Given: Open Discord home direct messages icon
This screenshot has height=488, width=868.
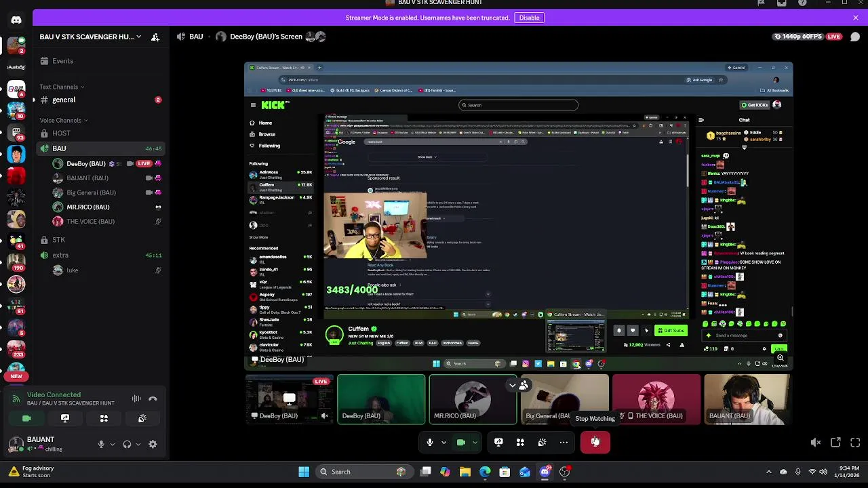Looking at the screenshot, I should tap(16, 20).
